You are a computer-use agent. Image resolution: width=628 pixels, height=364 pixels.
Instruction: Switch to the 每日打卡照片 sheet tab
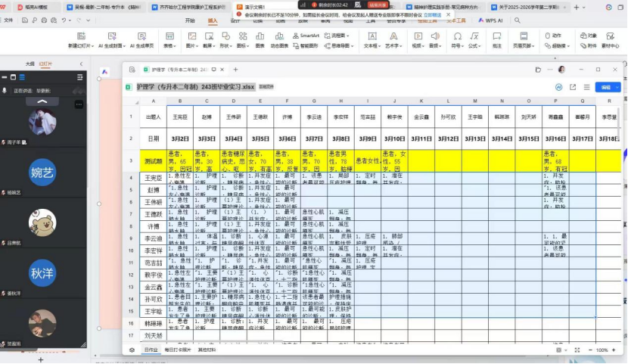tap(179, 350)
